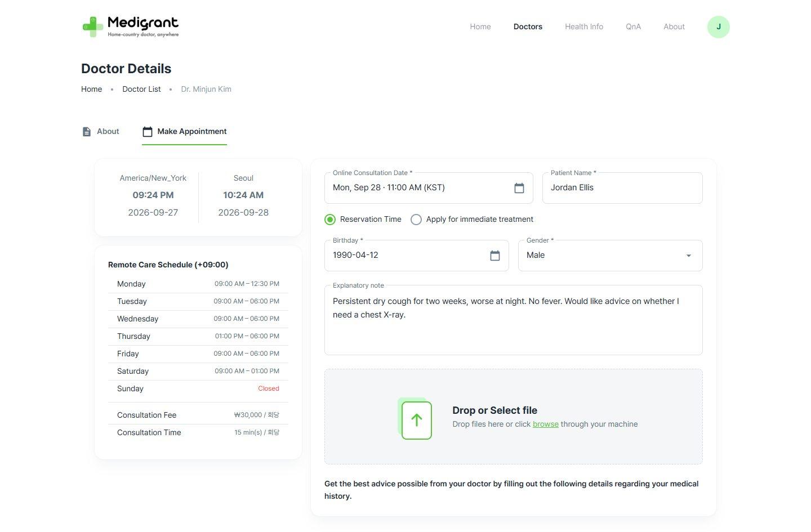
Task: Click the Home breadcrumb link
Action: coord(91,89)
